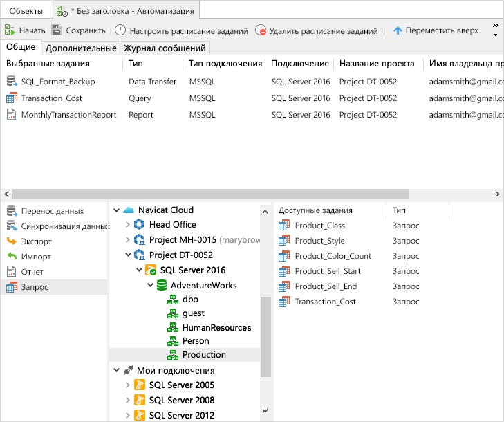Select the HumanResources schema

coord(217,327)
